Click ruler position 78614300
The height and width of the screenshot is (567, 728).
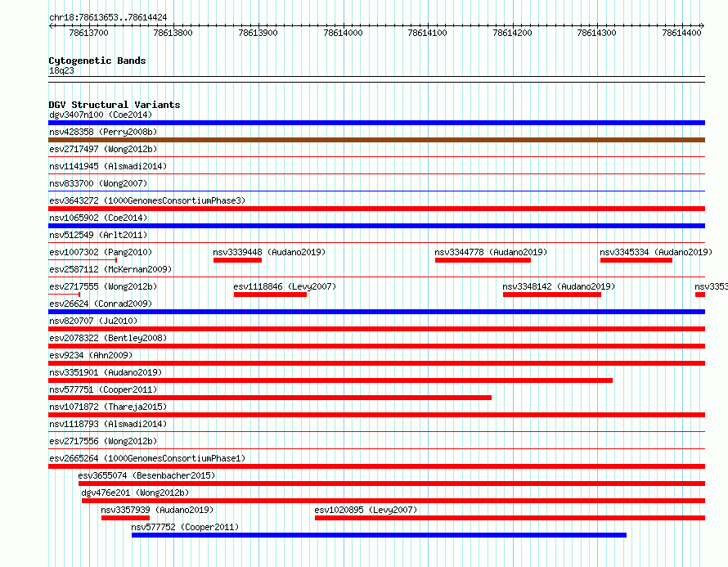tap(596, 33)
